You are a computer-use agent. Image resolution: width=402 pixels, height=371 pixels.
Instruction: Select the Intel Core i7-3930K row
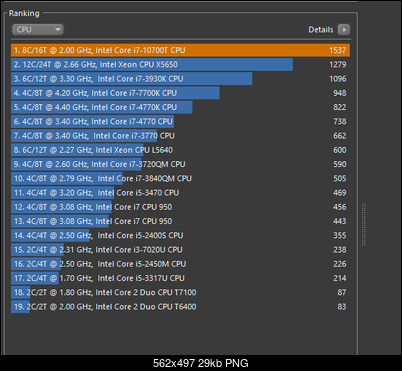(x=180, y=79)
